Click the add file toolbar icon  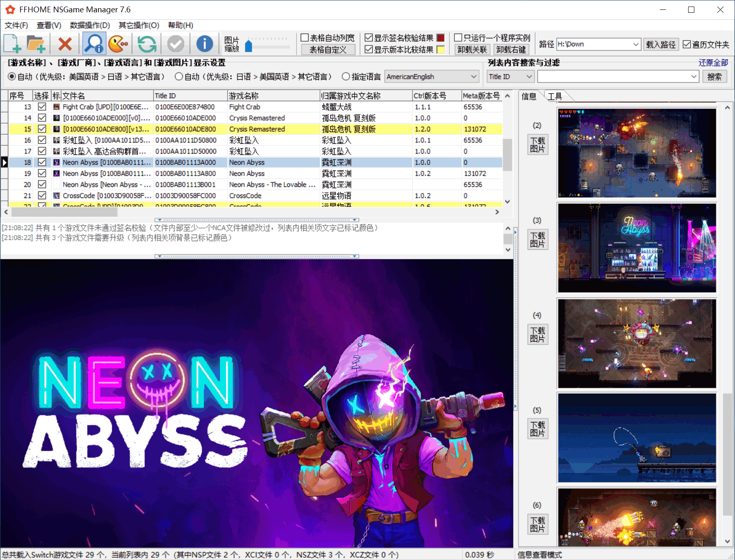tap(12, 44)
